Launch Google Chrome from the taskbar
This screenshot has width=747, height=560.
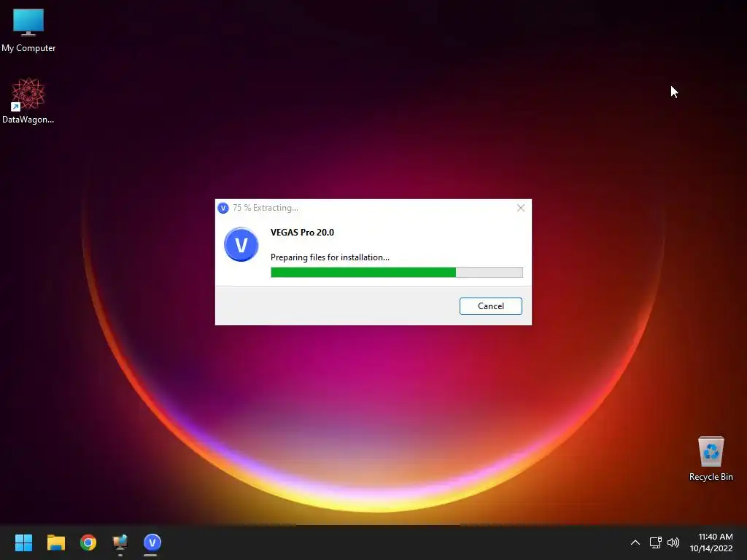click(x=88, y=542)
